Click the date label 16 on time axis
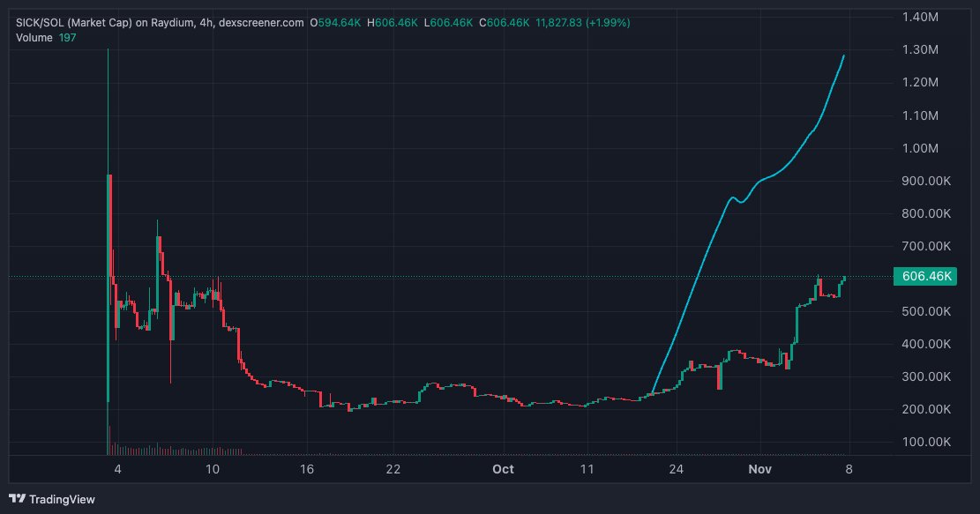 [x=306, y=469]
